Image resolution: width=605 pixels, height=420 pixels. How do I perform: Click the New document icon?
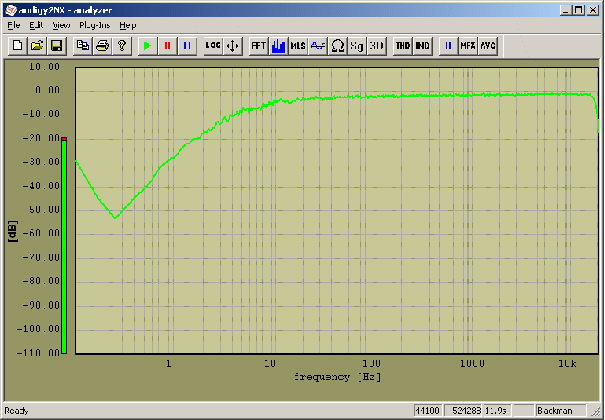pyautogui.click(x=18, y=46)
